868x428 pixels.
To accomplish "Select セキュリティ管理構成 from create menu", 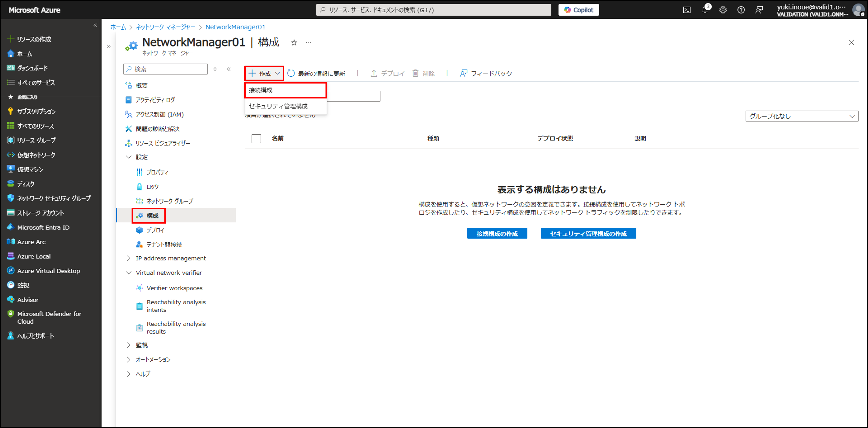I will pyautogui.click(x=285, y=106).
